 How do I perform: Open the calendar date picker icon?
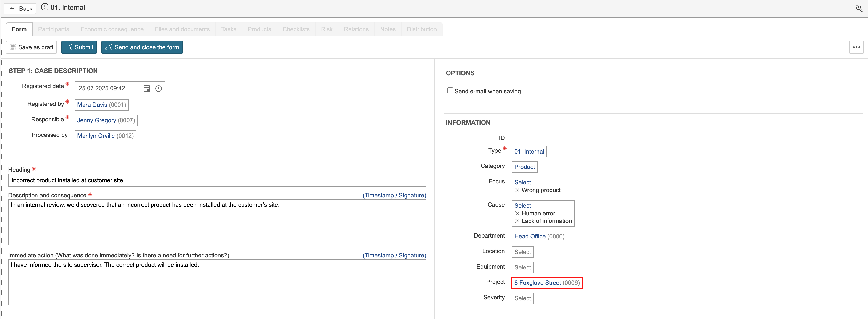click(x=146, y=88)
